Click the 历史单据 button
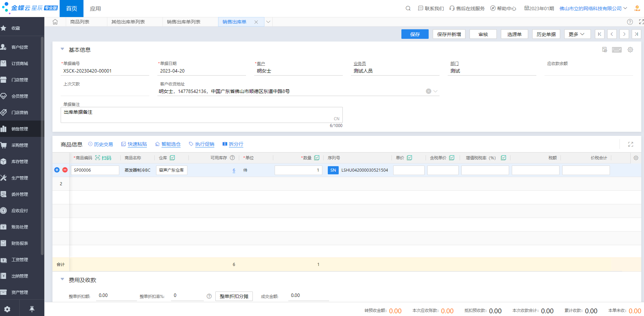Viewport: 644px width, 316px height. click(x=546, y=34)
